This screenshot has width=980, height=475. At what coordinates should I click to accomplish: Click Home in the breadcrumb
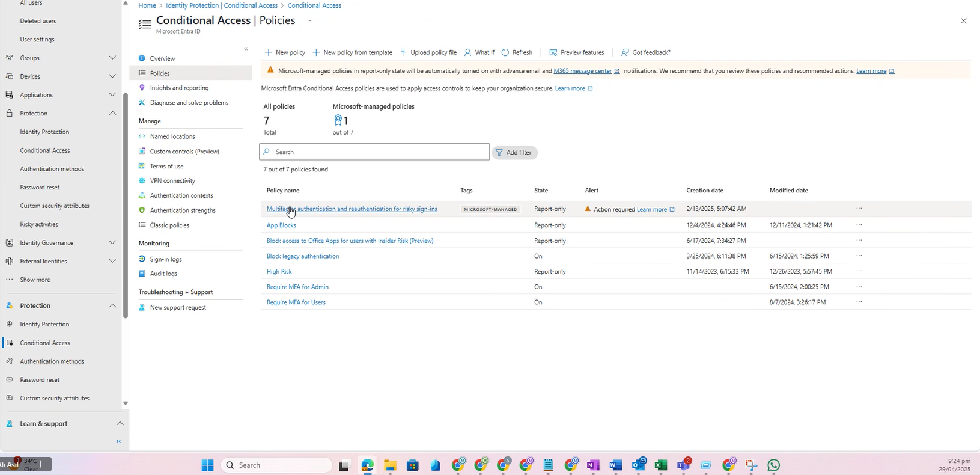[x=147, y=5]
